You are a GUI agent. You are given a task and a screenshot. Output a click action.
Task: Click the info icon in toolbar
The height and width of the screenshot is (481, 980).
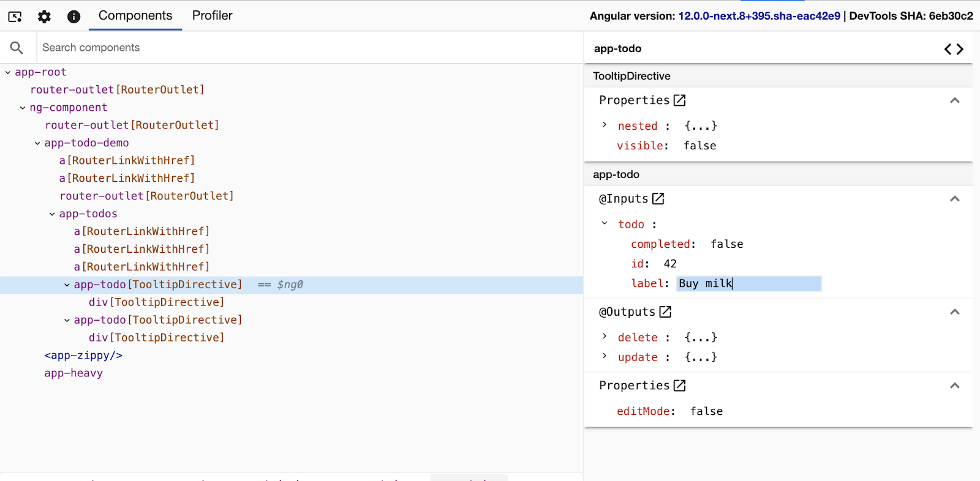click(73, 17)
